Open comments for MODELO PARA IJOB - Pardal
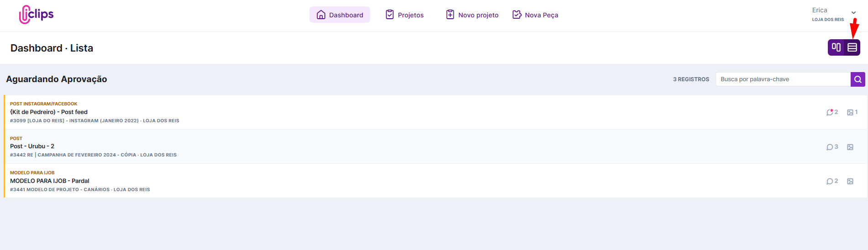Viewport: 868px width, 250px height. tap(831, 181)
